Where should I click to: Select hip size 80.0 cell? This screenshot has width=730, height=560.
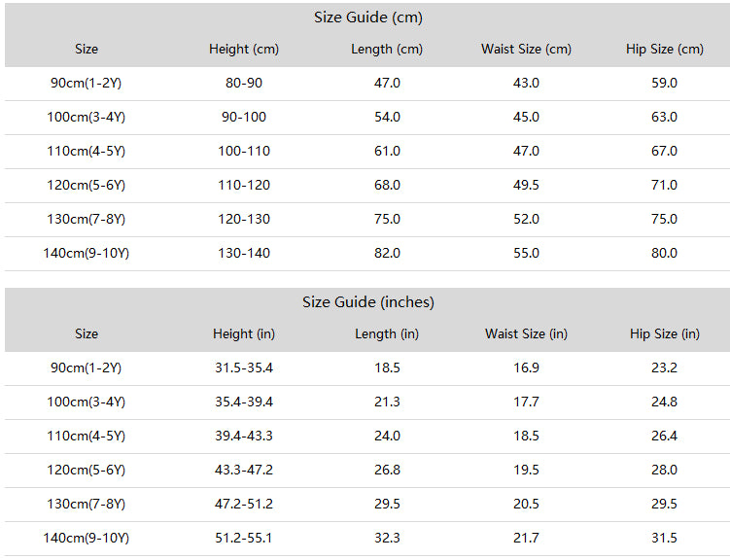point(665,254)
